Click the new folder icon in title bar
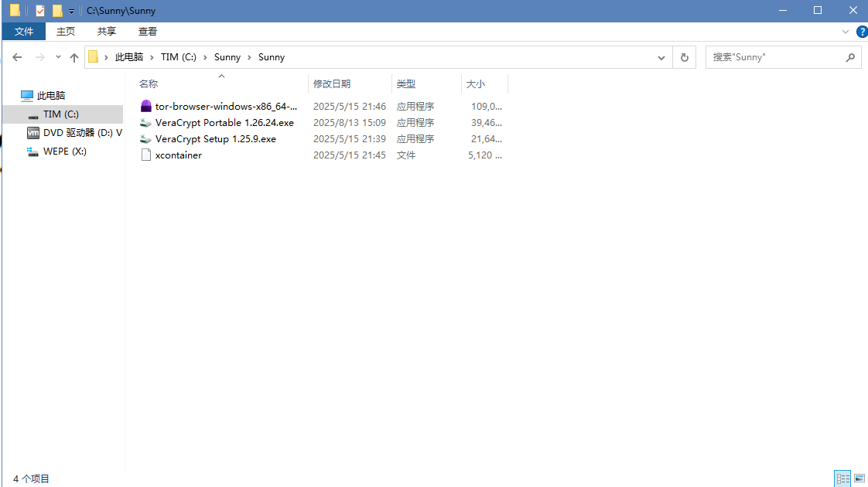The width and height of the screenshot is (868, 487). (x=57, y=11)
